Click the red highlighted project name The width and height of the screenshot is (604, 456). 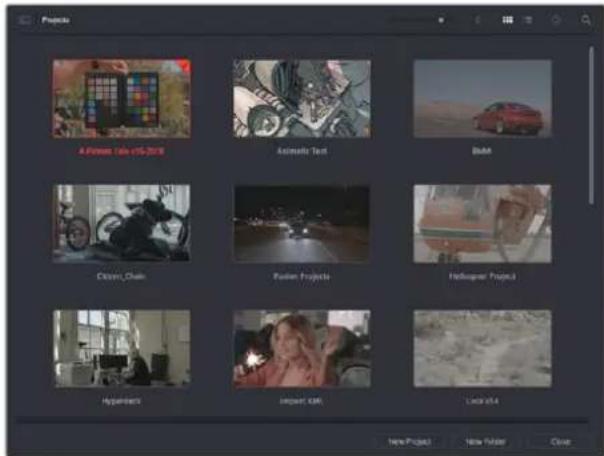121,151
